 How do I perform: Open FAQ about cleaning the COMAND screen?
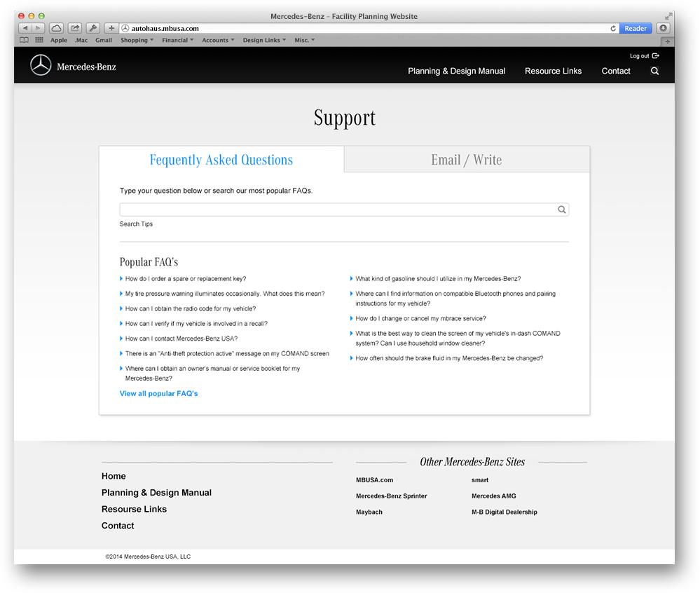pos(458,338)
